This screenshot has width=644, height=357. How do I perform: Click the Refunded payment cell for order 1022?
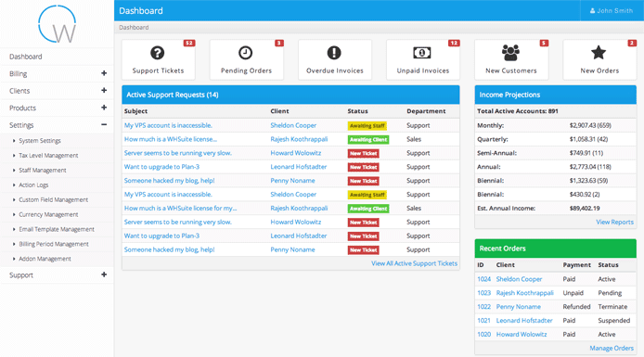pyautogui.click(x=576, y=307)
